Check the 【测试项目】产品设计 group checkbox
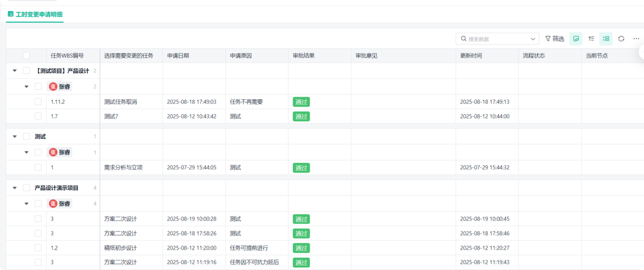 26,71
